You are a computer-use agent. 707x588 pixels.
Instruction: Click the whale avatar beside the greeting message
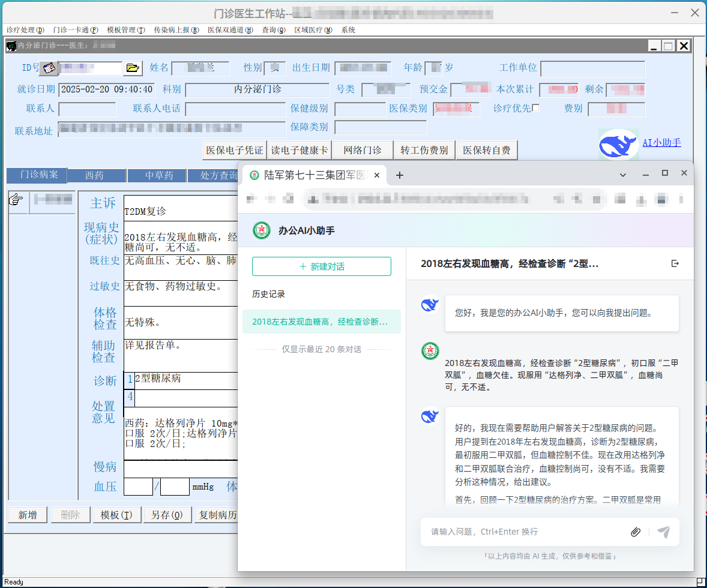(x=430, y=305)
